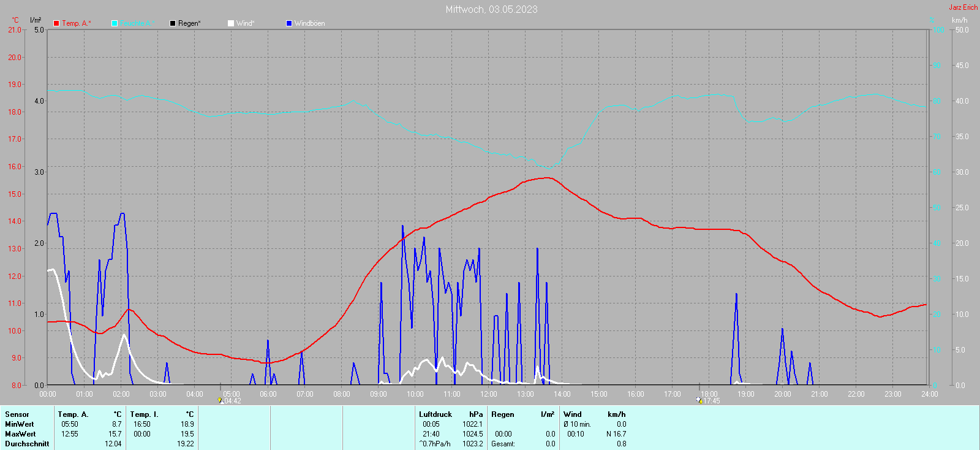The width and height of the screenshot is (980, 450).
Task: Click the minimum outdoor temperature value 8.7
Action: click(x=116, y=424)
